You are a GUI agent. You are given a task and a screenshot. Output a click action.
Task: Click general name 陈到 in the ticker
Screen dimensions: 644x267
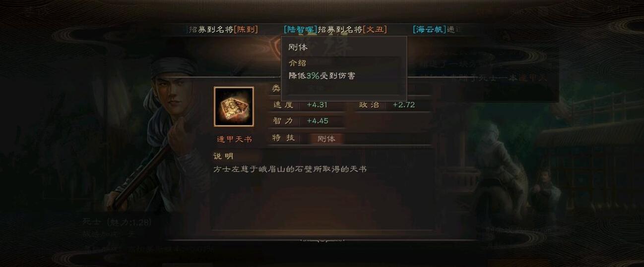point(246,29)
